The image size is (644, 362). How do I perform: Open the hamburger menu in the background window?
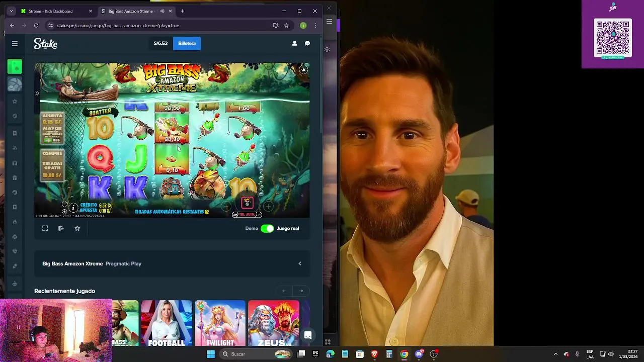click(x=329, y=21)
